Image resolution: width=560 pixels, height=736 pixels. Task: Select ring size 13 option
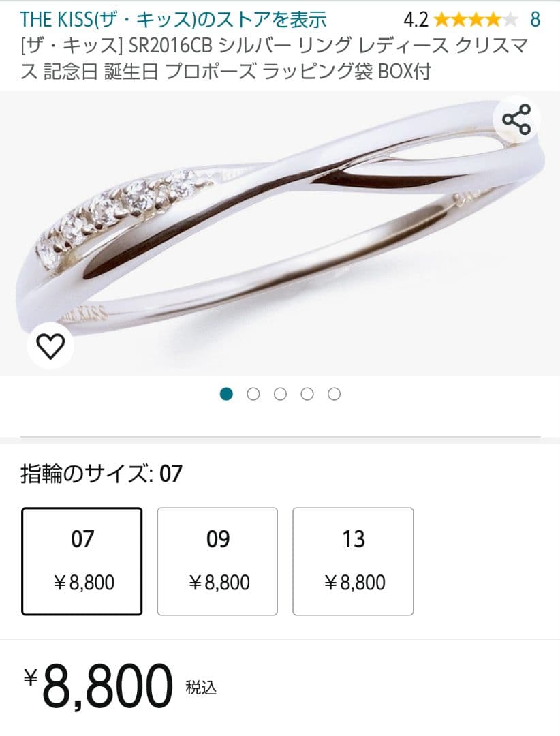353,562
